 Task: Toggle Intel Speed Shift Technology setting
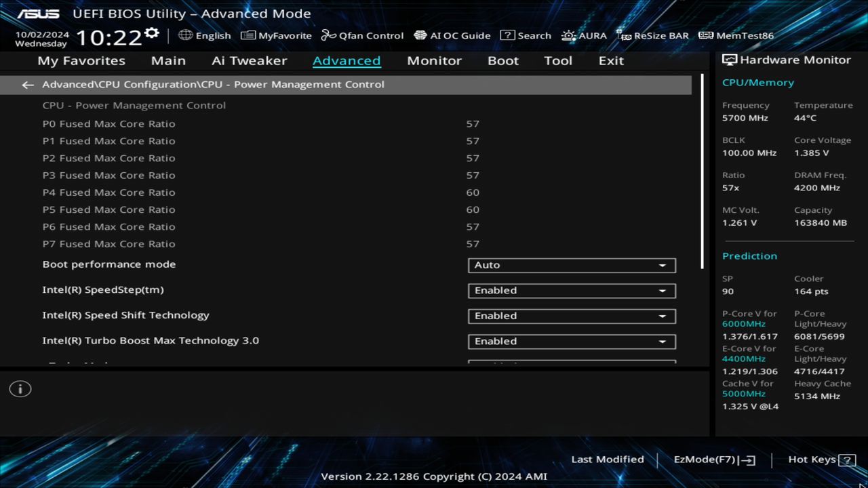point(571,316)
